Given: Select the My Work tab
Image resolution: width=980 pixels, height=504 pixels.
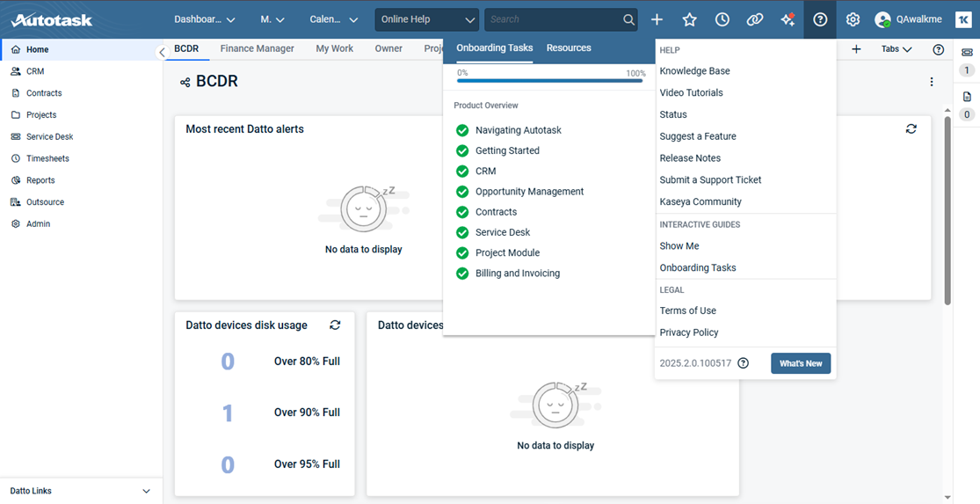Looking at the screenshot, I should point(334,48).
